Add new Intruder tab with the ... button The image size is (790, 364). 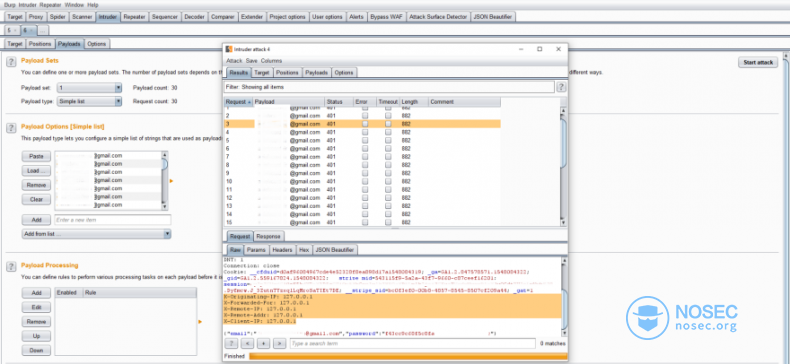(43, 30)
